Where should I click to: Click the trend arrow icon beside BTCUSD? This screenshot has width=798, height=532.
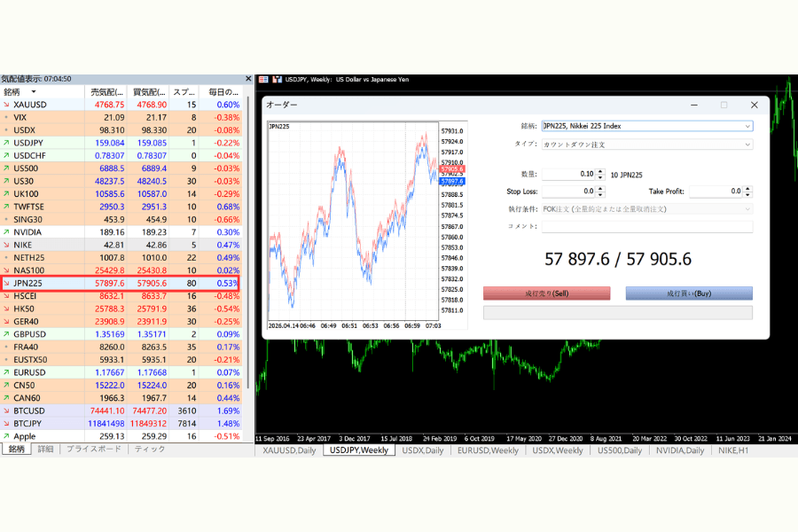click(x=6, y=411)
